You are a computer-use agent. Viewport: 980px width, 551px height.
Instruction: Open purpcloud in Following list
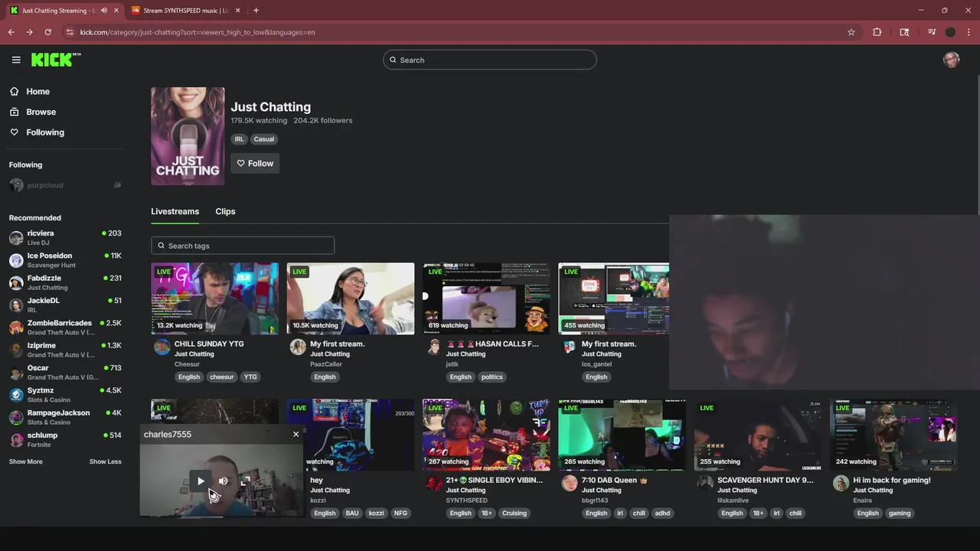pyautogui.click(x=65, y=185)
